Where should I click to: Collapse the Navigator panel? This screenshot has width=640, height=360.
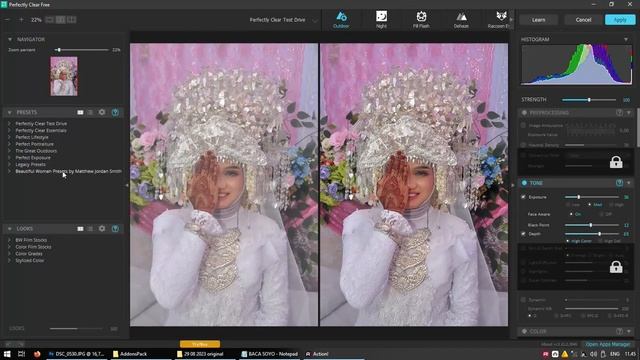coord(10,40)
